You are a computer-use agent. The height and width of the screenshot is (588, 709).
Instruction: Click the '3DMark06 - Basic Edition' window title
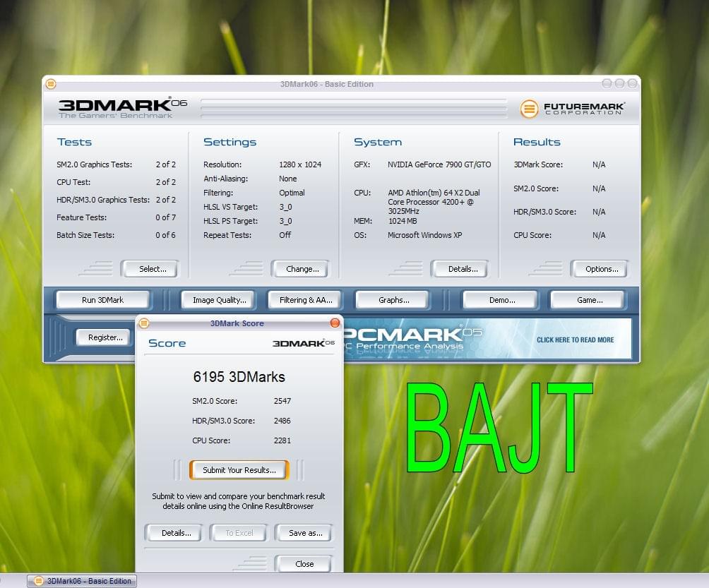pyautogui.click(x=326, y=84)
